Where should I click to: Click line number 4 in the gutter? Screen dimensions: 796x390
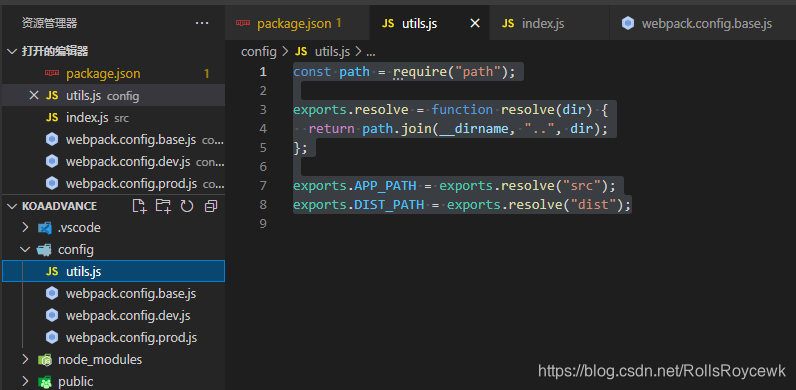[262, 128]
